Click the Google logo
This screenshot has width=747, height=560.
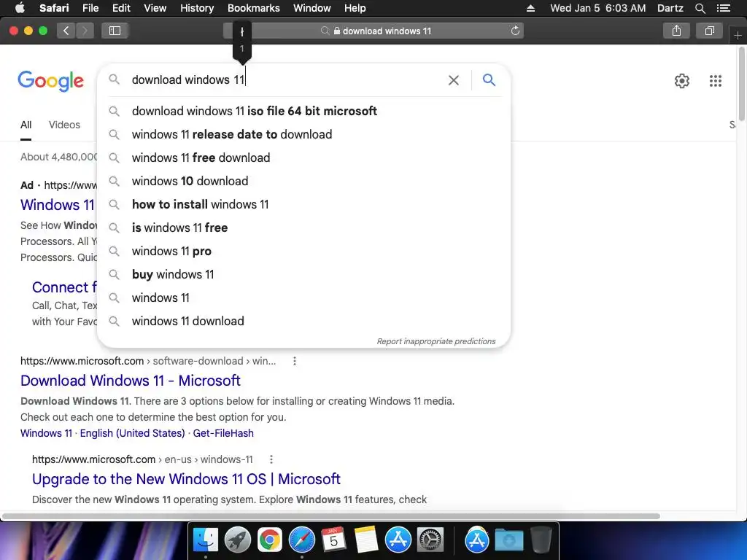50,81
